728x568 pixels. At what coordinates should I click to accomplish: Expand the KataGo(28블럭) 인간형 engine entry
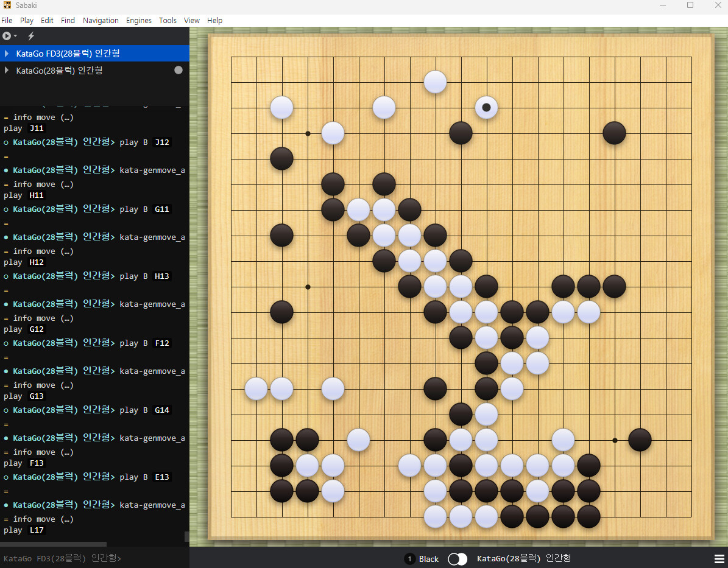click(7, 70)
